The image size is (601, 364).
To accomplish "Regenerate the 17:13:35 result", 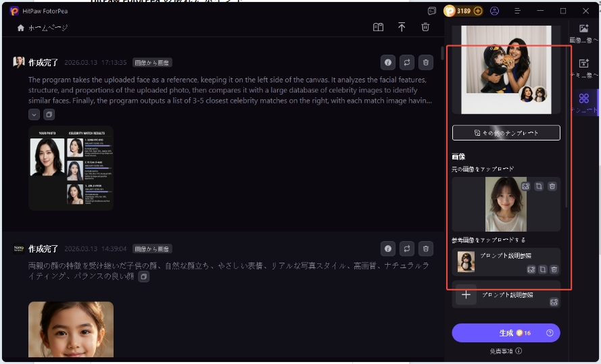I will pos(407,62).
